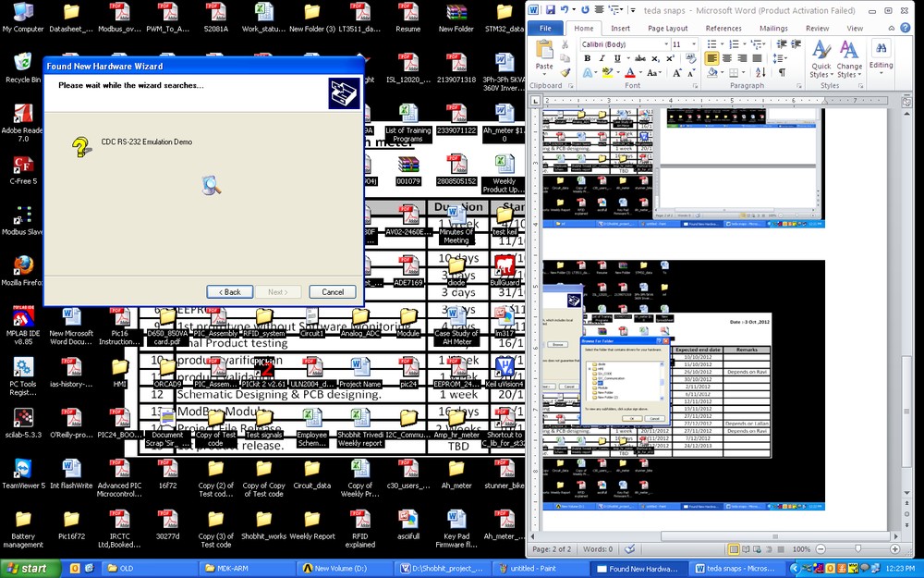Screen dimensions: 924x578
Task: Switch to the Page Layout tab
Action: [668, 28]
